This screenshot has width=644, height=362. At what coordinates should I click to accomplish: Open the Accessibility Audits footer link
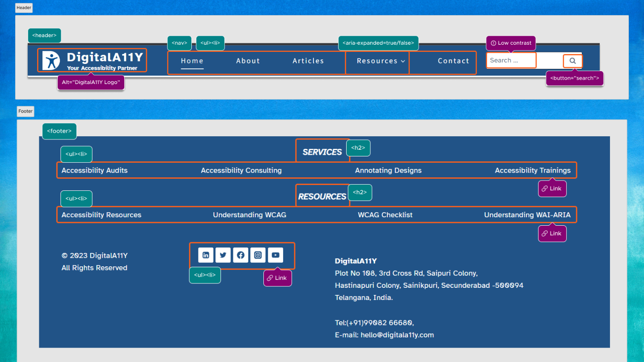click(94, 170)
